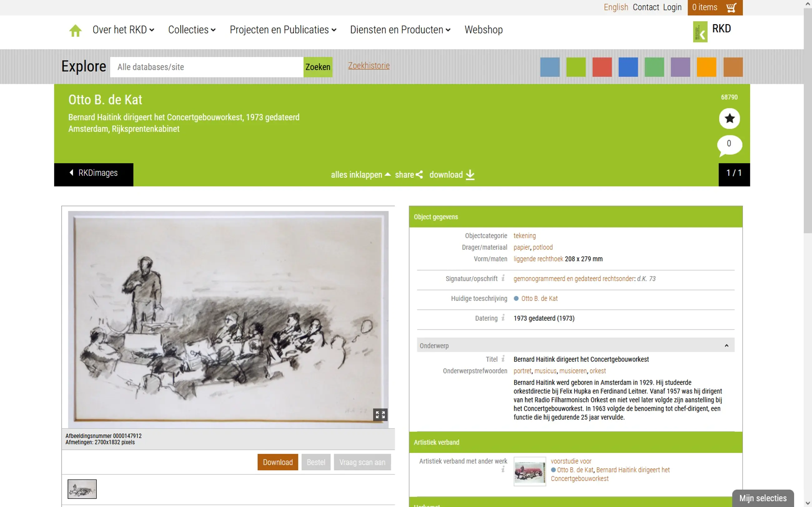Open the comments speech bubble
This screenshot has width=812, height=507.
pos(729,144)
